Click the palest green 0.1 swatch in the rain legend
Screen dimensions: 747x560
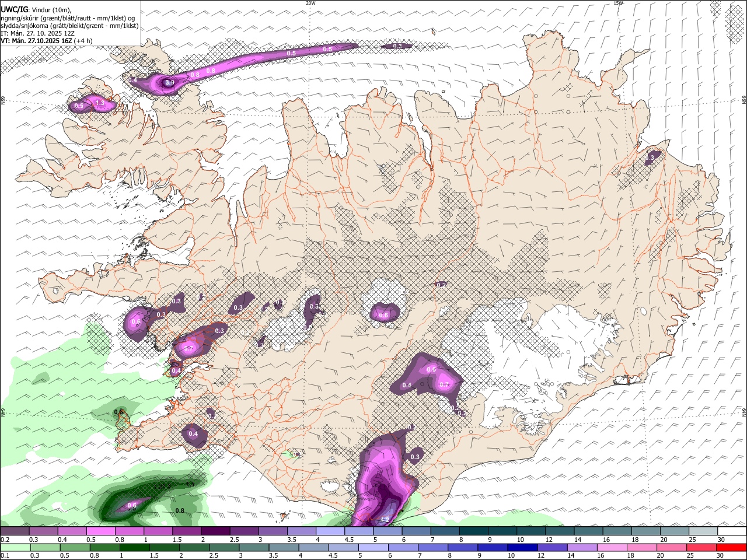16,547
